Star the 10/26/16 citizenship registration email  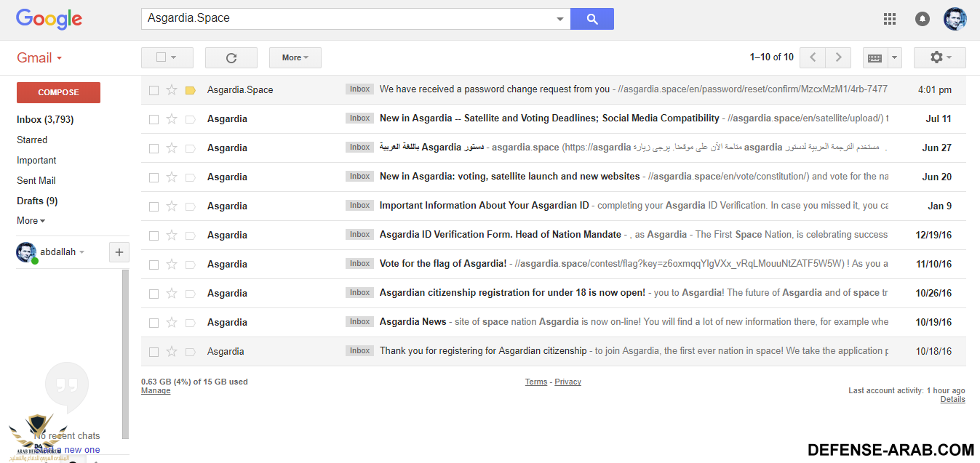click(172, 294)
